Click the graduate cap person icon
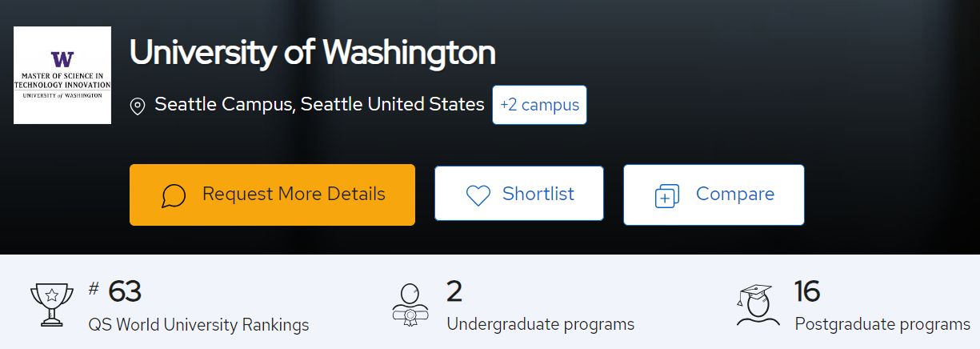 pos(758,304)
